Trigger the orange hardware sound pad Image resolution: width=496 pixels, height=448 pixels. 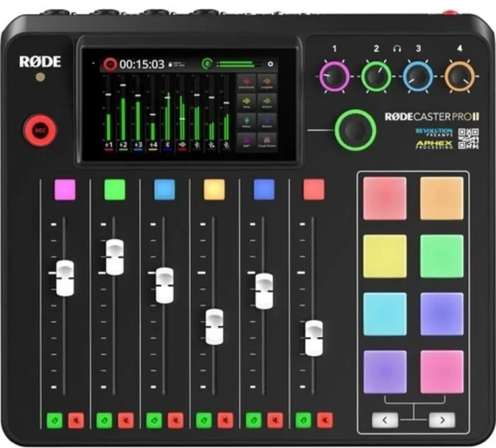tap(441, 198)
